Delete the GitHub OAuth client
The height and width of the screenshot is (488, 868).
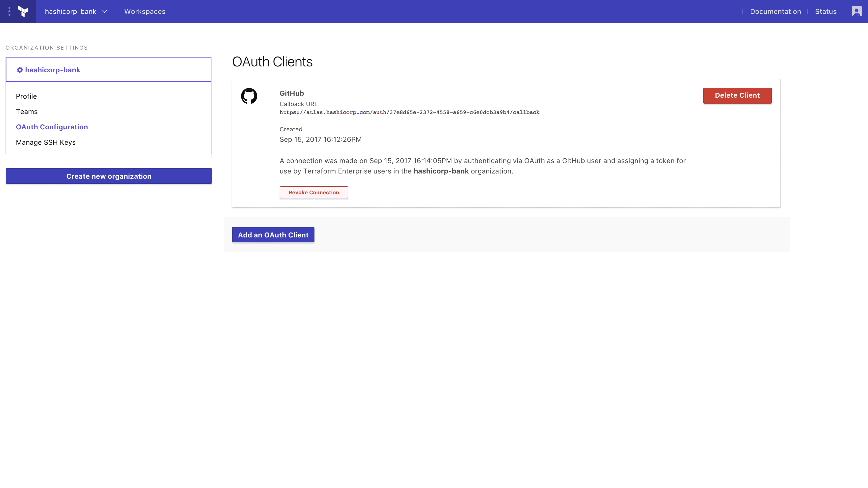pos(737,95)
